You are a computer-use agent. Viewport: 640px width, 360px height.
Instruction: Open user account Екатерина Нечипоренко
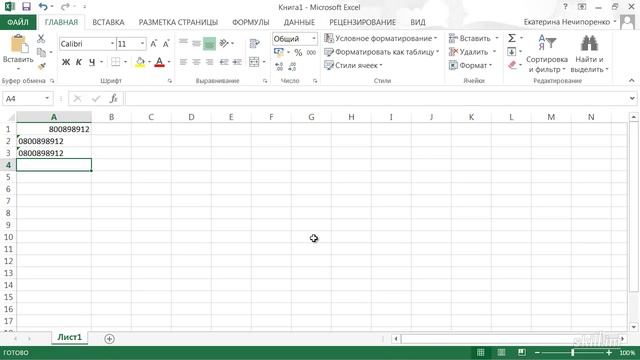click(x=567, y=22)
